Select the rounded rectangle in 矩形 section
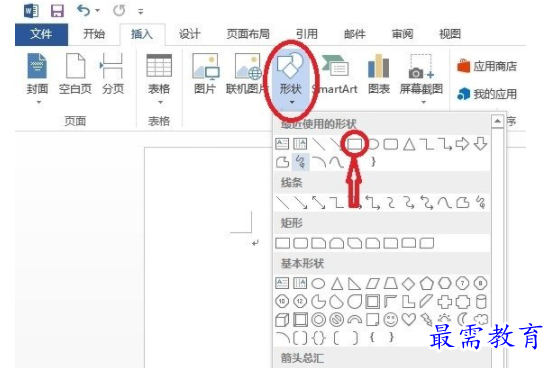This screenshot has height=368, width=551. pos(300,243)
